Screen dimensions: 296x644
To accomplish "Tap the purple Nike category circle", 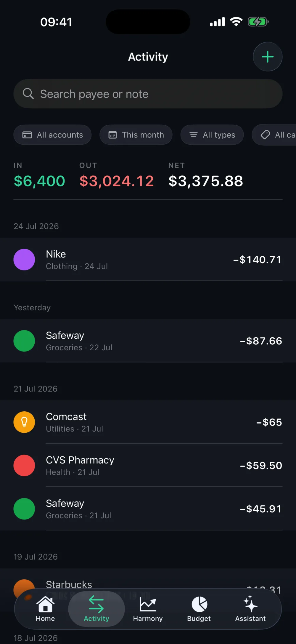I will 24,260.
